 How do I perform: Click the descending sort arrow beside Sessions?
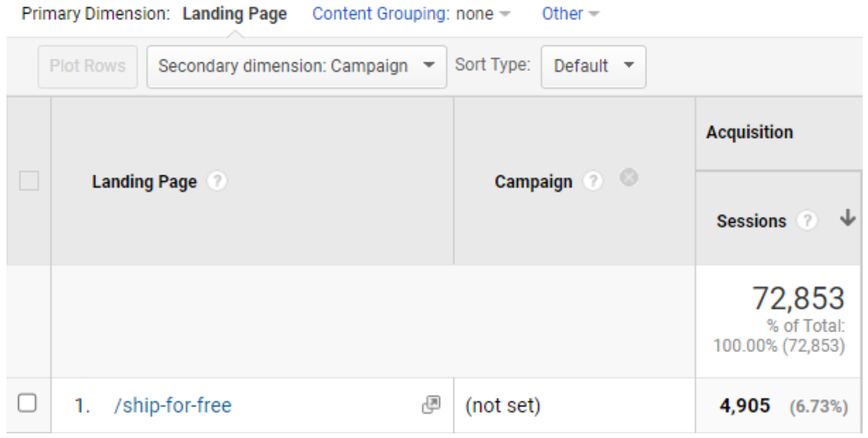pos(847,218)
